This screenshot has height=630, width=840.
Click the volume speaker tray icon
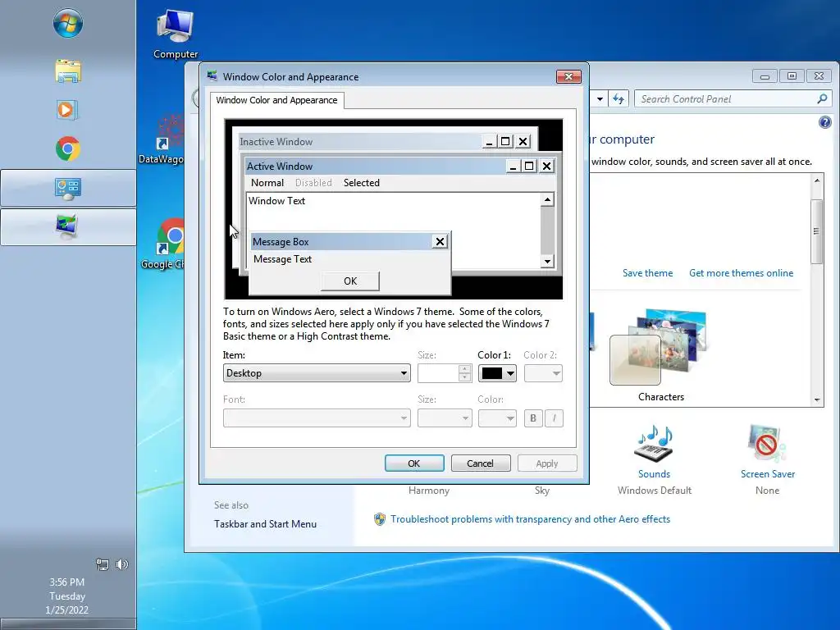[x=122, y=564]
